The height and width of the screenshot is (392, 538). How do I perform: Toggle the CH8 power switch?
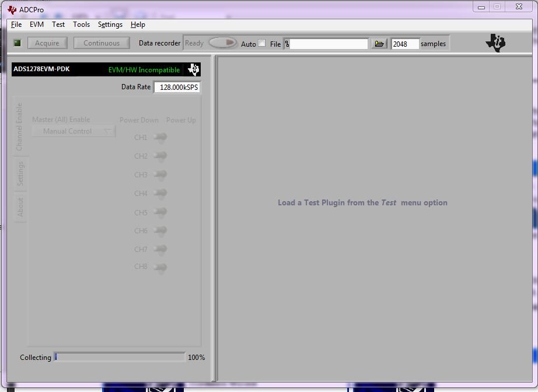160,267
